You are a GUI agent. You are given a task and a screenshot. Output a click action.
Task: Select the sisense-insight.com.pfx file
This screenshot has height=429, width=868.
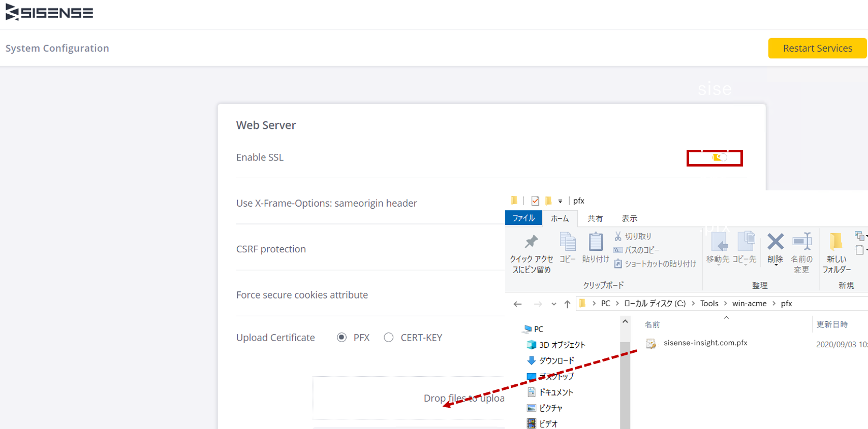tap(705, 343)
